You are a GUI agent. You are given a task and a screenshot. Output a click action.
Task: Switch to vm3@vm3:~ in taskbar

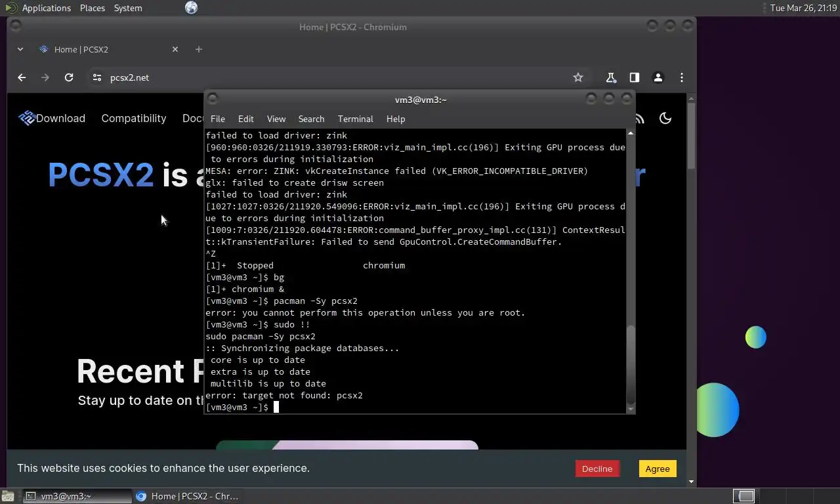tap(77, 496)
